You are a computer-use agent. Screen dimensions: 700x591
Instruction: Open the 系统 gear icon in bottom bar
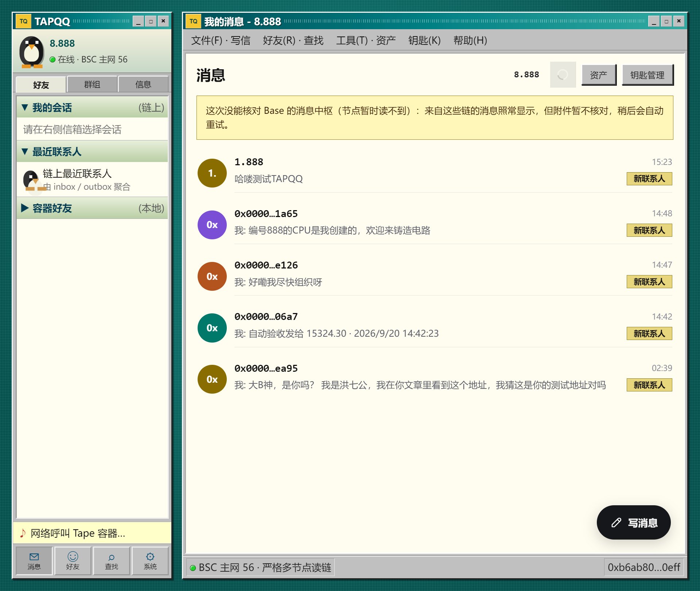point(150,561)
